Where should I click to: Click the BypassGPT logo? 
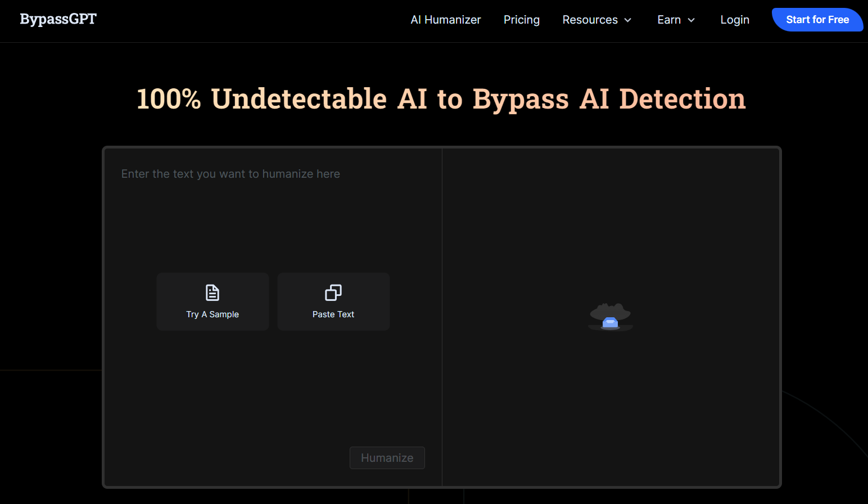(58, 19)
